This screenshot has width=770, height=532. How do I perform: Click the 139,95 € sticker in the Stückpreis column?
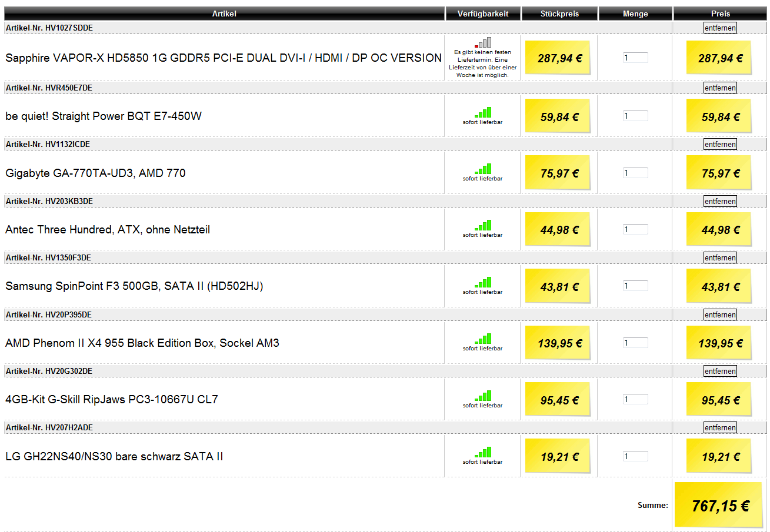(558, 343)
